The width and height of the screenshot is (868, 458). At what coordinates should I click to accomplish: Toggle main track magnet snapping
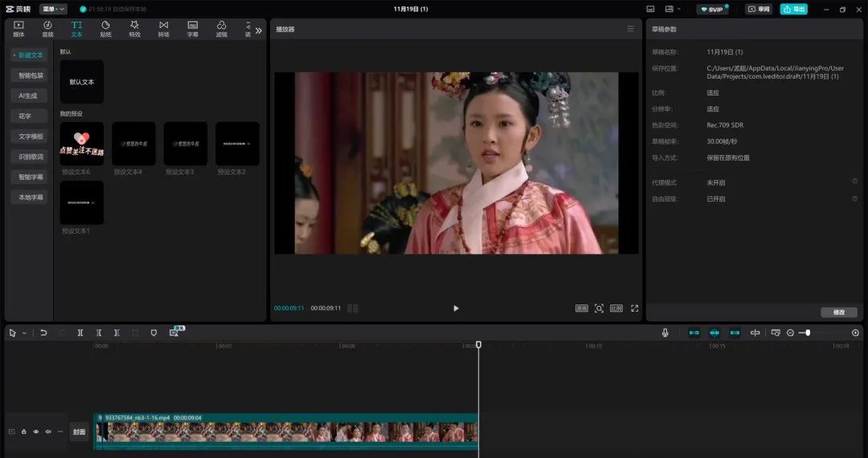694,333
